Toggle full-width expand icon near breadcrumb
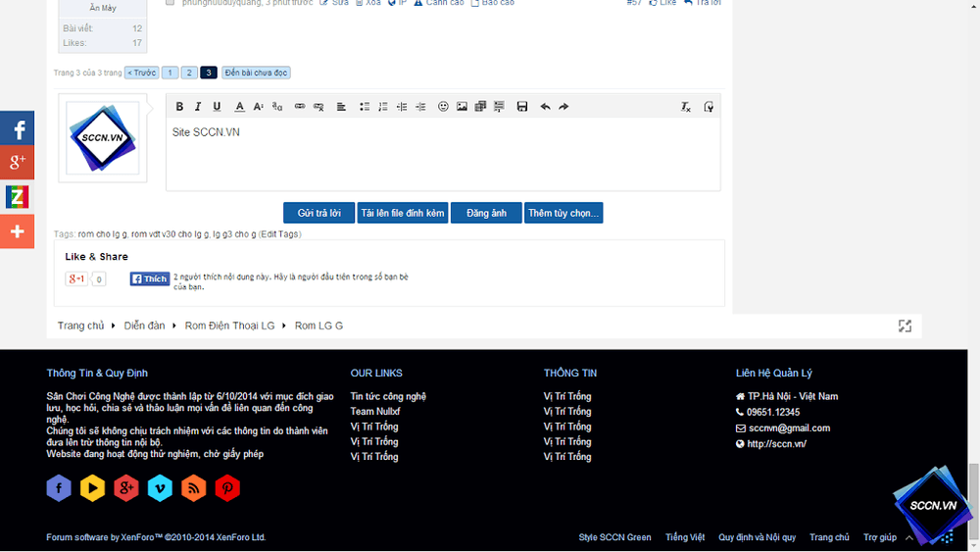Viewport: 980px width, 552px height. (x=905, y=326)
